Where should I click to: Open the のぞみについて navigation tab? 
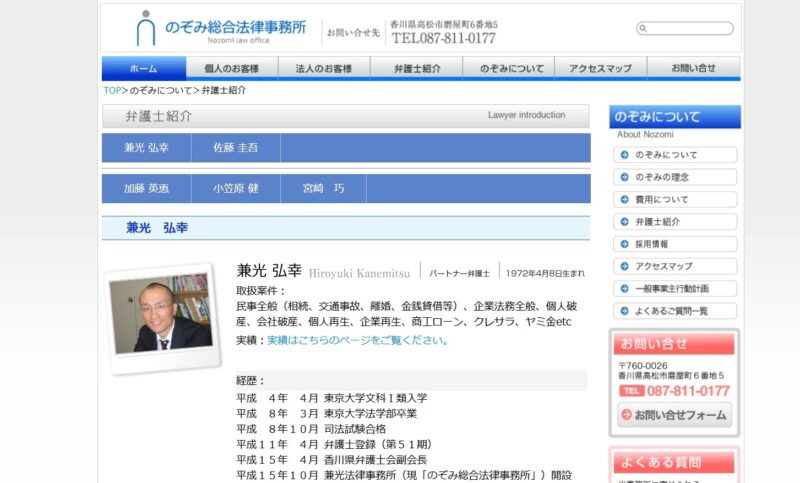click(x=509, y=68)
